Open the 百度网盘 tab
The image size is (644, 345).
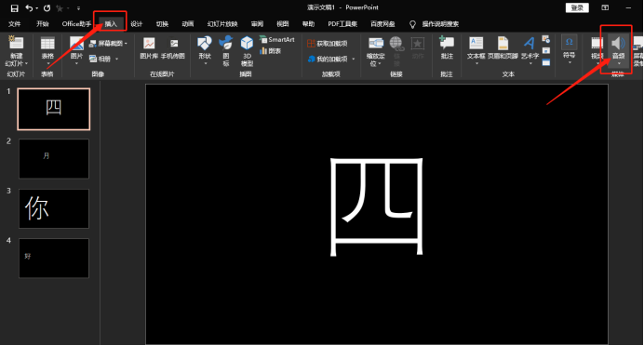coord(382,24)
